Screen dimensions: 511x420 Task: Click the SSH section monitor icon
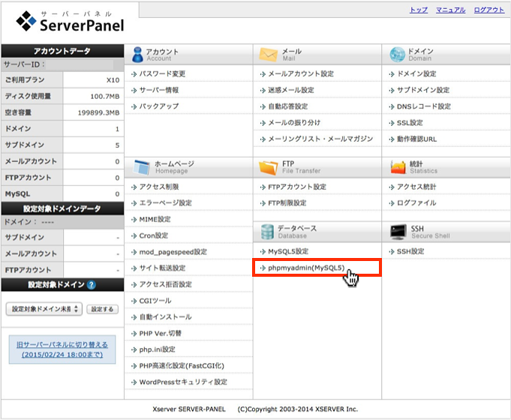tap(398, 232)
